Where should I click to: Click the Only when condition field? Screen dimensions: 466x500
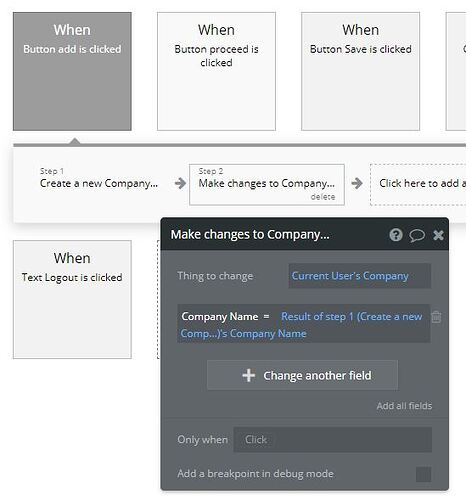(x=333, y=440)
